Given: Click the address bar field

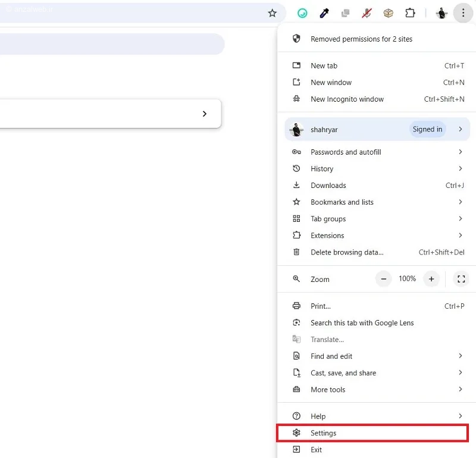Looking at the screenshot, I should coord(143,13).
